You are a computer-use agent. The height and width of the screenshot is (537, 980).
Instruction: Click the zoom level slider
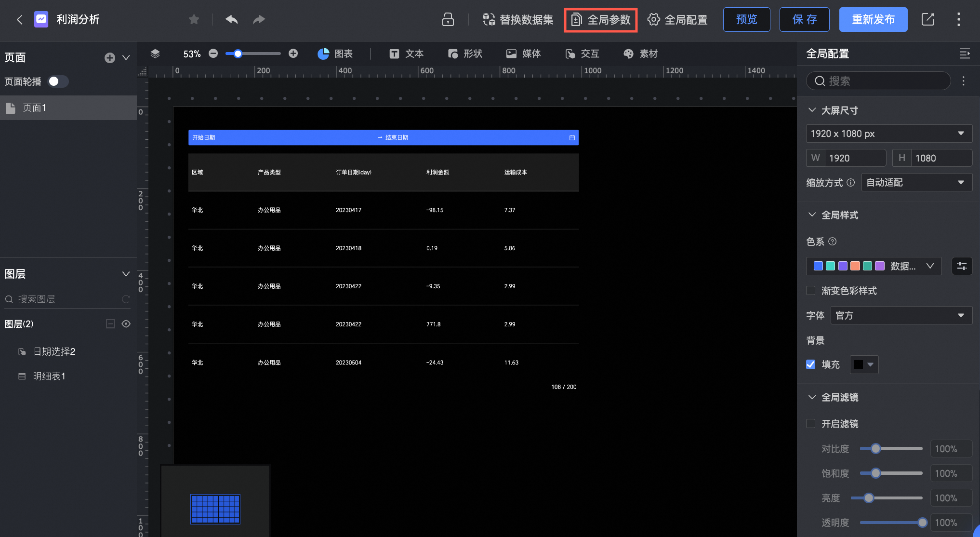pos(253,54)
